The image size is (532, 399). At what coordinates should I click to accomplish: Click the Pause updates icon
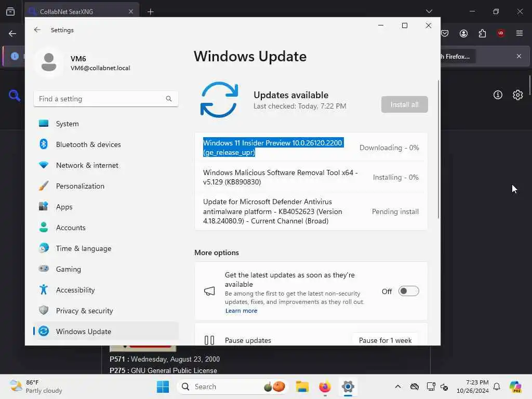coord(209,340)
